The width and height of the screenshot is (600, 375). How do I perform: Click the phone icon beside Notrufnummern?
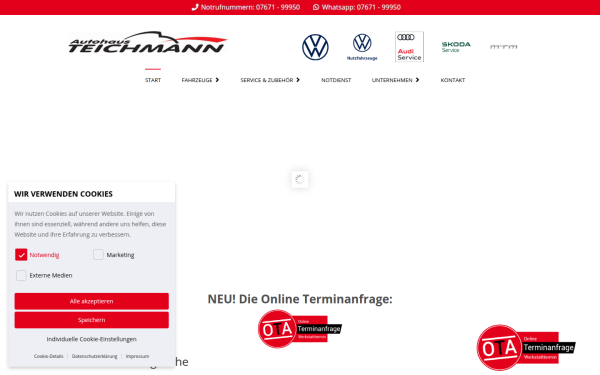click(x=195, y=7)
